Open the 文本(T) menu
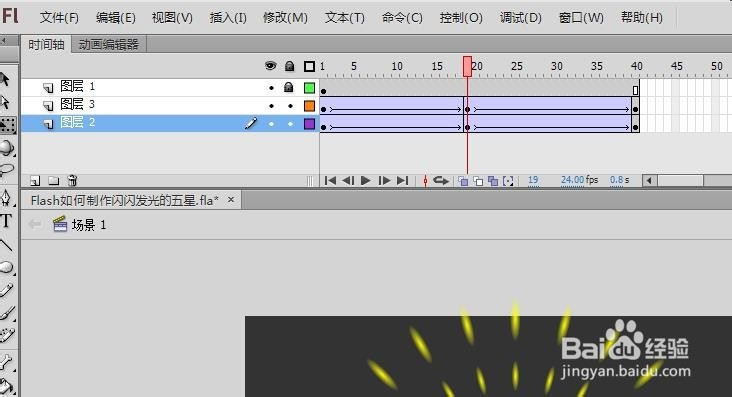This screenshot has height=397, width=732. [345, 18]
